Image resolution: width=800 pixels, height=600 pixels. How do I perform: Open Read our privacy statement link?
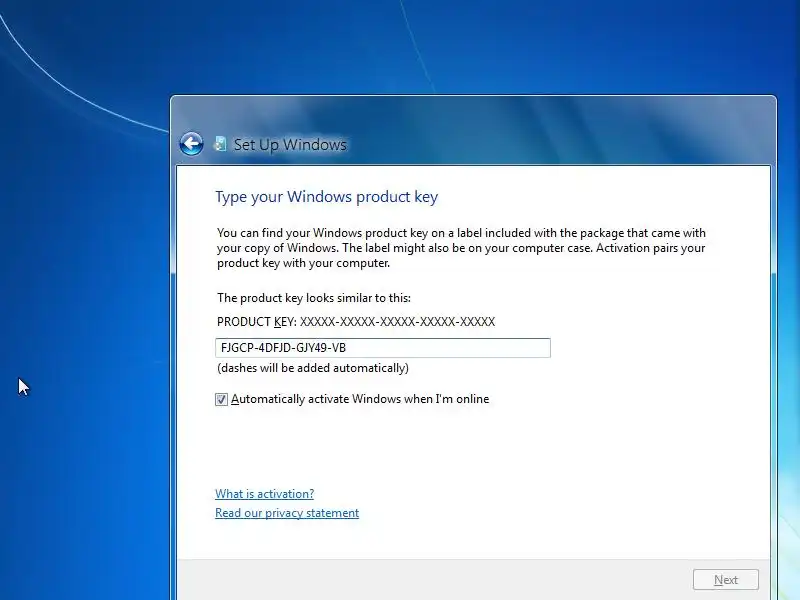[x=287, y=513]
